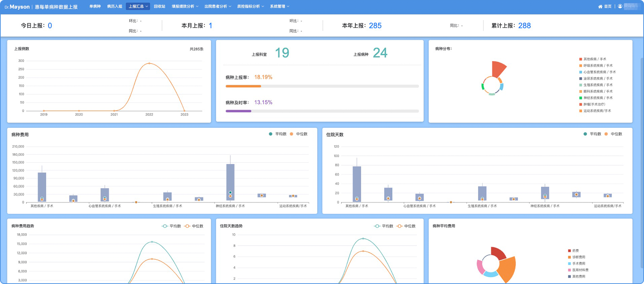Toggle 生殖系统疾病 / 手术 legend in 病种分布
Viewport: 644px width, 284px height.
tap(596, 85)
